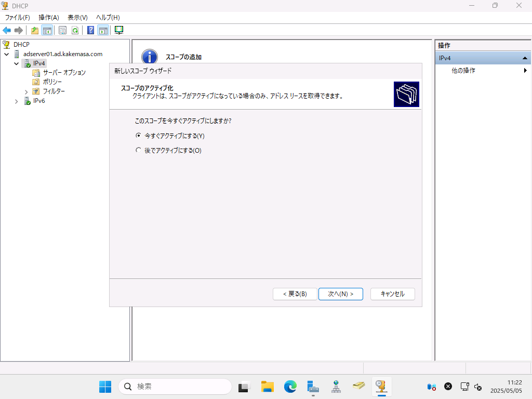Click the IPv4 node icon in the tree

(27, 63)
